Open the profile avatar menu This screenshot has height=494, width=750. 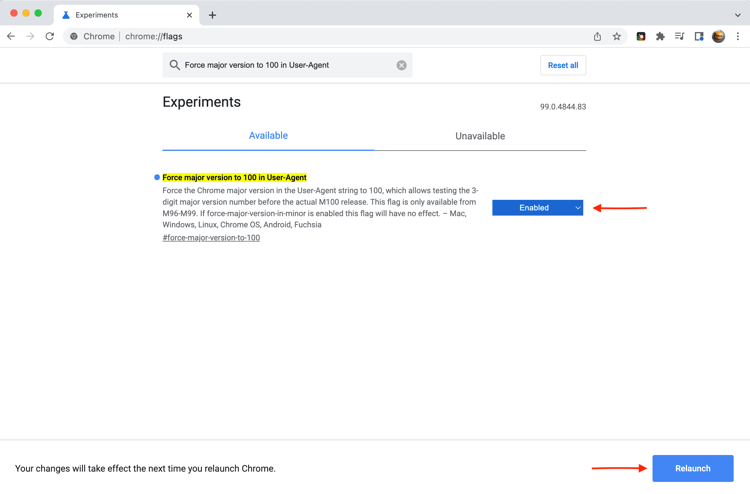point(718,36)
